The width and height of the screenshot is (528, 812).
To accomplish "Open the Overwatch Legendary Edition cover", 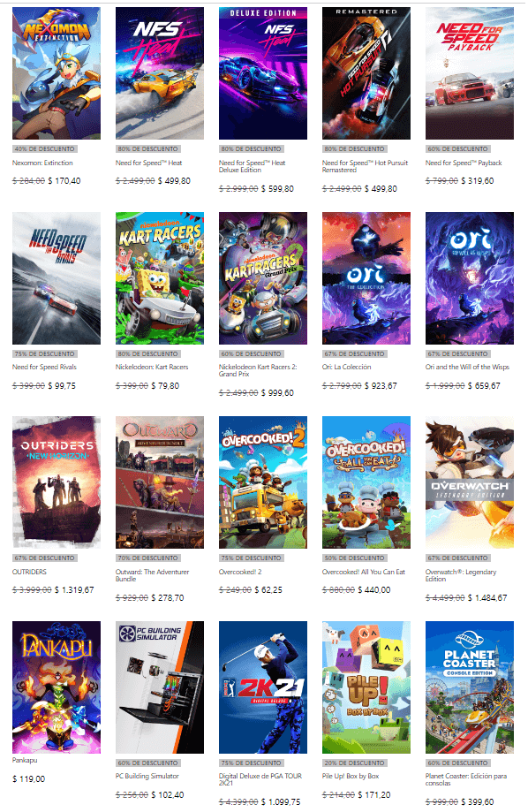I will (x=470, y=482).
